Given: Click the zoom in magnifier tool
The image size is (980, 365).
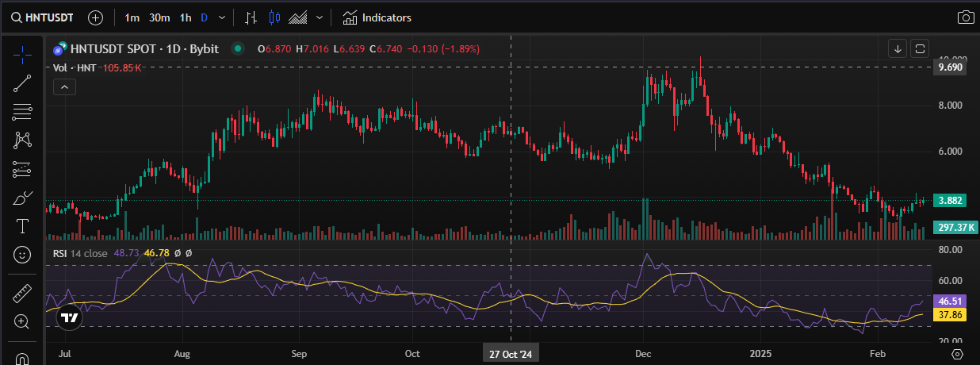Looking at the screenshot, I should (22, 321).
